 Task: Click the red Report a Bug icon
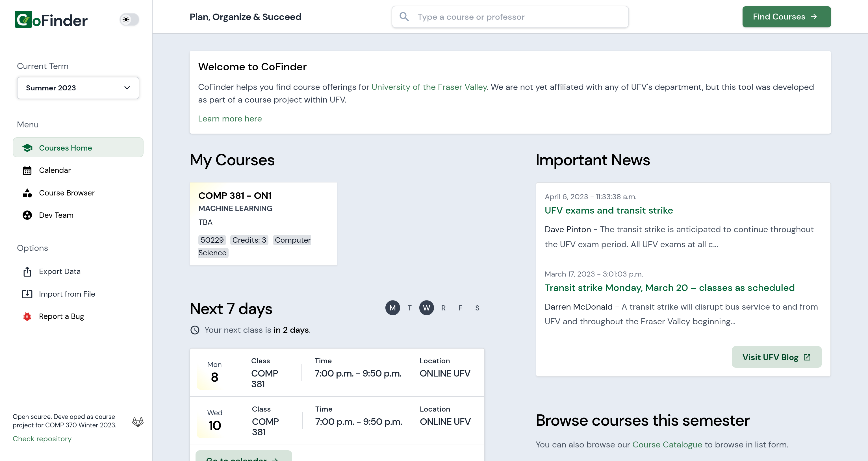click(x=27, y=316)
